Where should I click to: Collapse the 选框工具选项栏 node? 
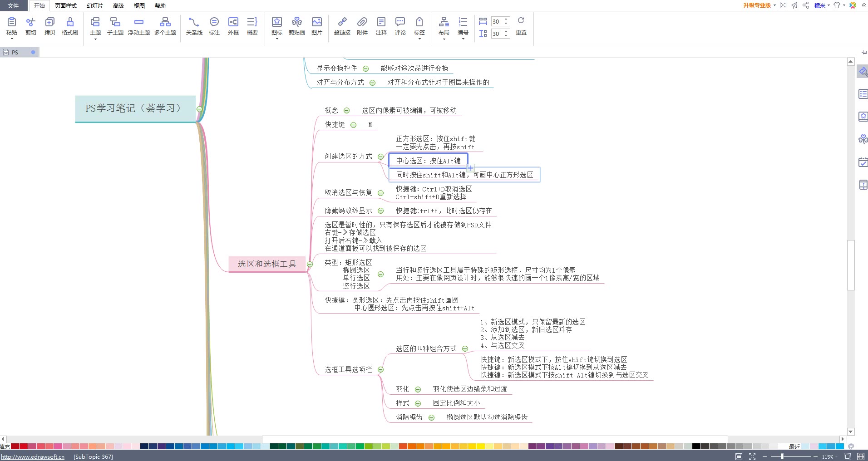[x=381, y=369]
